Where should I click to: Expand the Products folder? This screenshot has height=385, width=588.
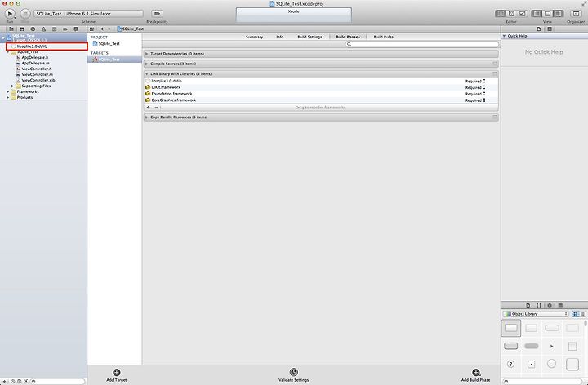pos(7,97)
